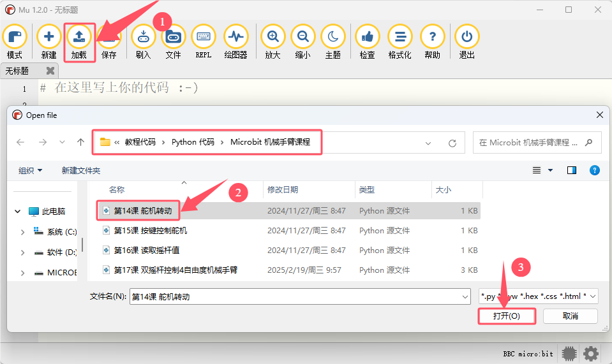
Task: Open recent locations dropdown arrow
Action: (x=62, y=142)
